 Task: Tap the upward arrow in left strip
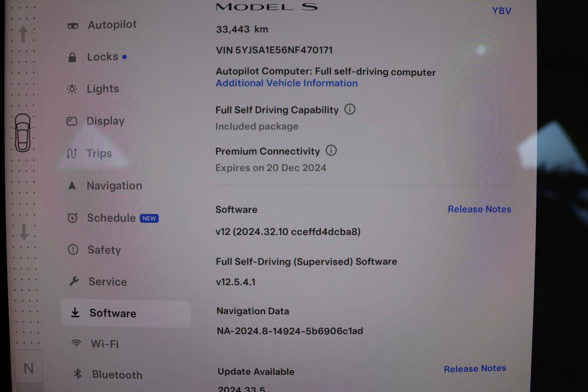23,34
